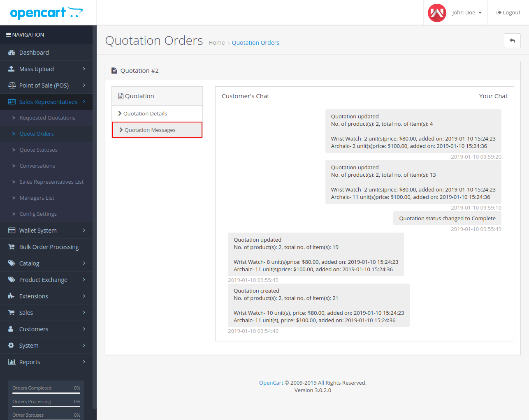Viewport: 529px width, 420px height.
Task: Click the Bulk Order Processing cart icon
Action: coord(12,247)
